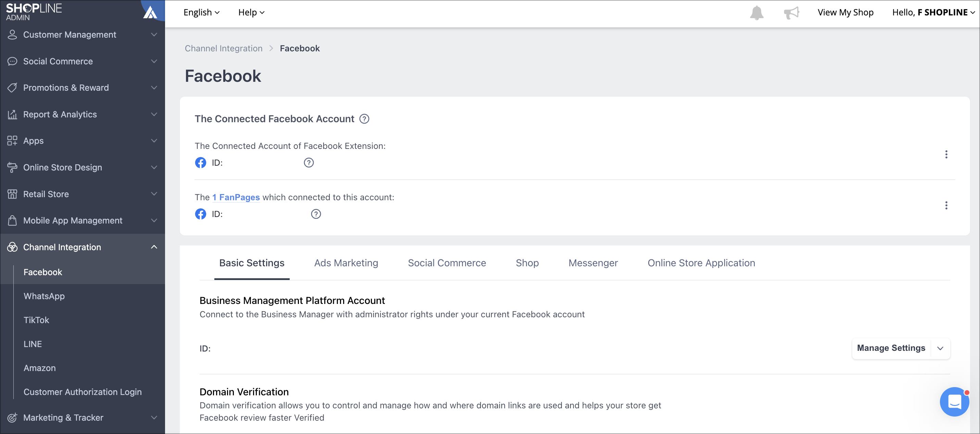Open the three-dot menu for Facebook Extension account
Screen dimensions: 980x434
pos(946,154)
